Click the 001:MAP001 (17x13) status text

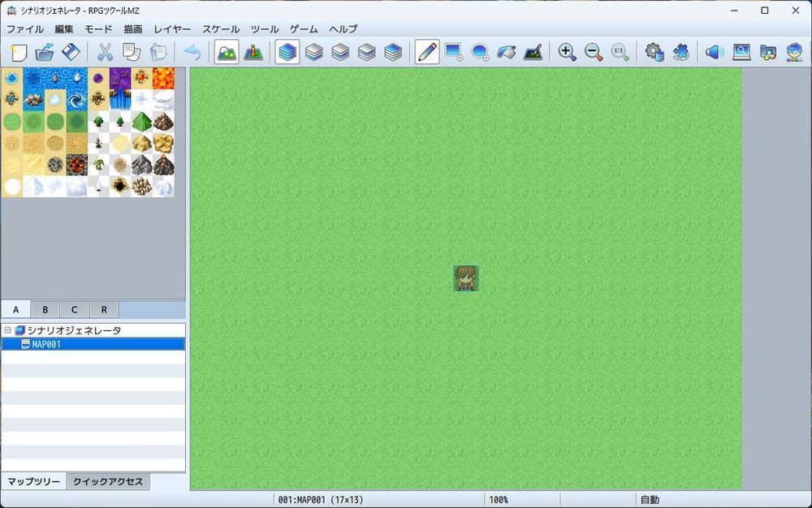[321, 500]
